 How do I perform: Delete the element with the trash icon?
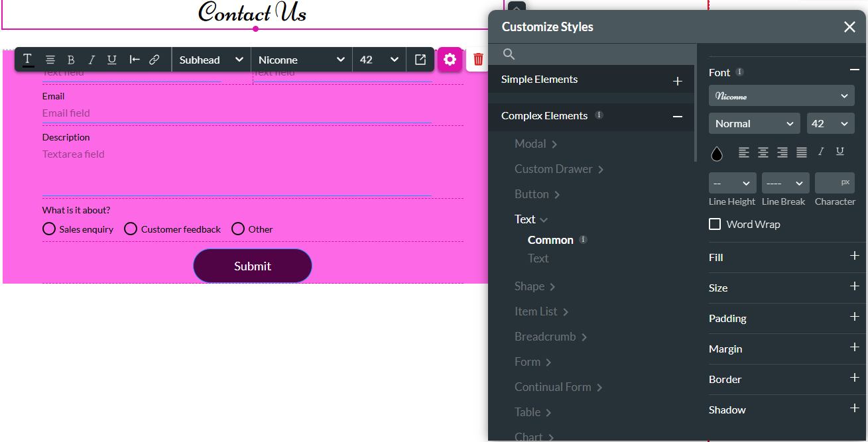[x=477, y=59]
